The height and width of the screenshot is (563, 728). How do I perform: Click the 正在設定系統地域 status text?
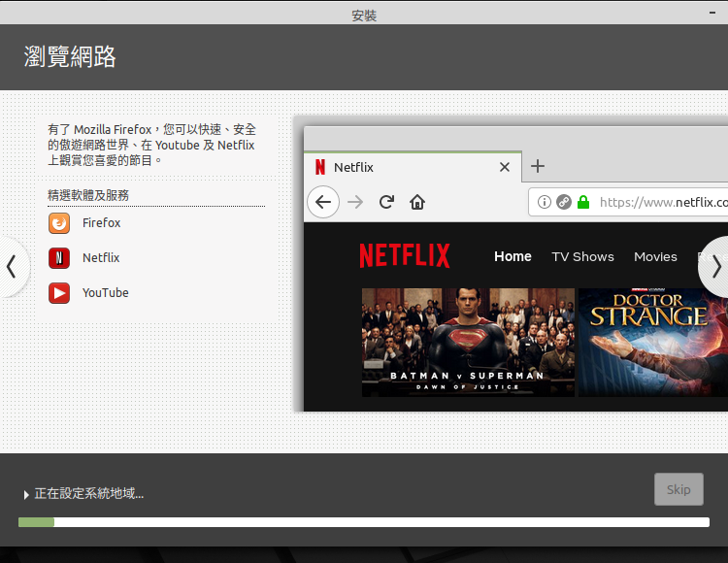tap(89, 493)
